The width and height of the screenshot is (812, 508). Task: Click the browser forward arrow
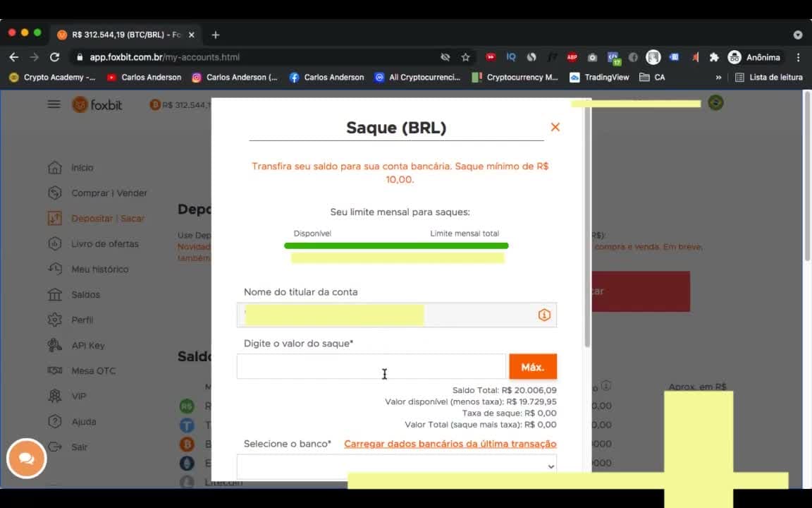34,57
